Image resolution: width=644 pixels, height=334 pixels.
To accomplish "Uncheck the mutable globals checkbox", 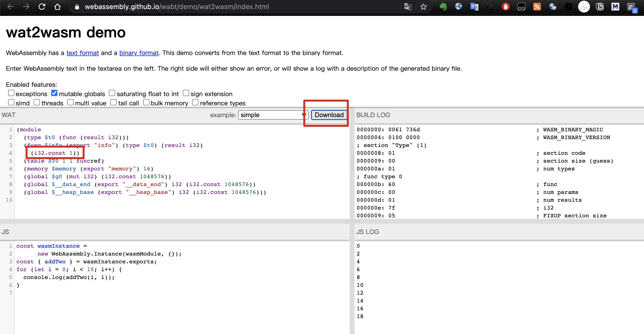I will tap(54, 93).
